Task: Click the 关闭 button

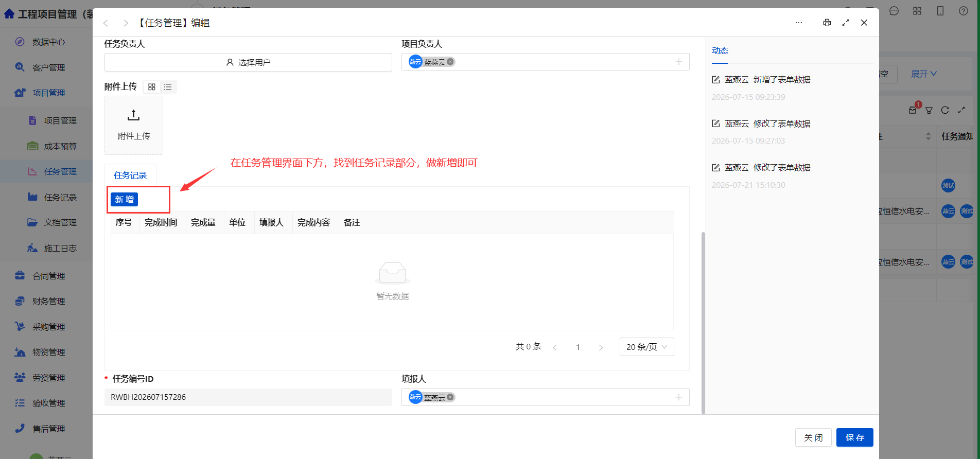Action: pyautogui.click(x=813, y=437)
